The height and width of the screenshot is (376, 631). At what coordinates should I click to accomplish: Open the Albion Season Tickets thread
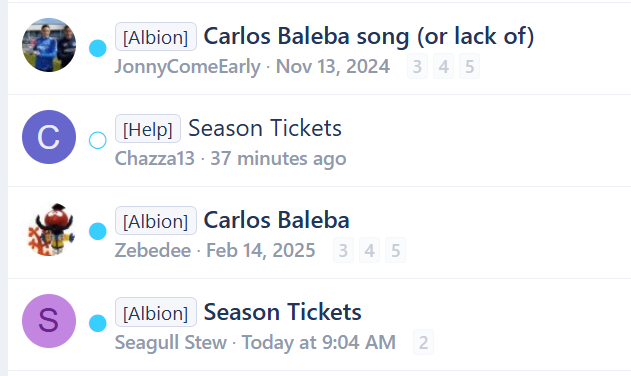coord(283,312)
